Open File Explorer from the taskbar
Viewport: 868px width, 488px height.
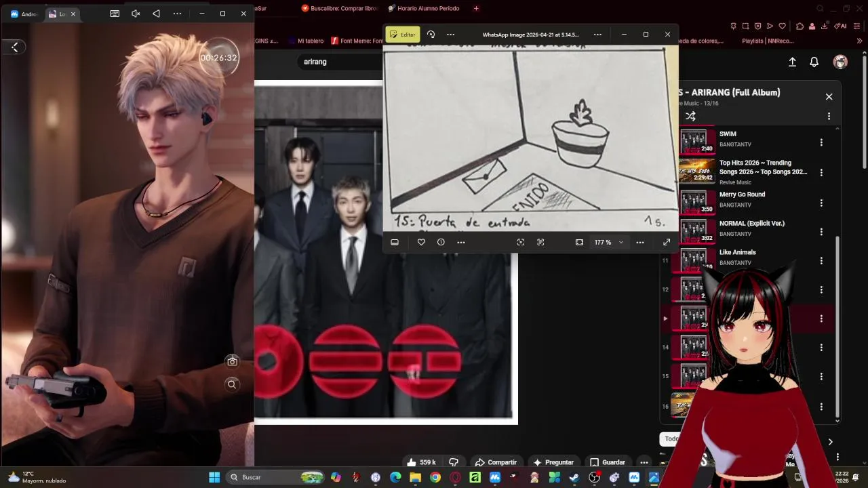415,477
